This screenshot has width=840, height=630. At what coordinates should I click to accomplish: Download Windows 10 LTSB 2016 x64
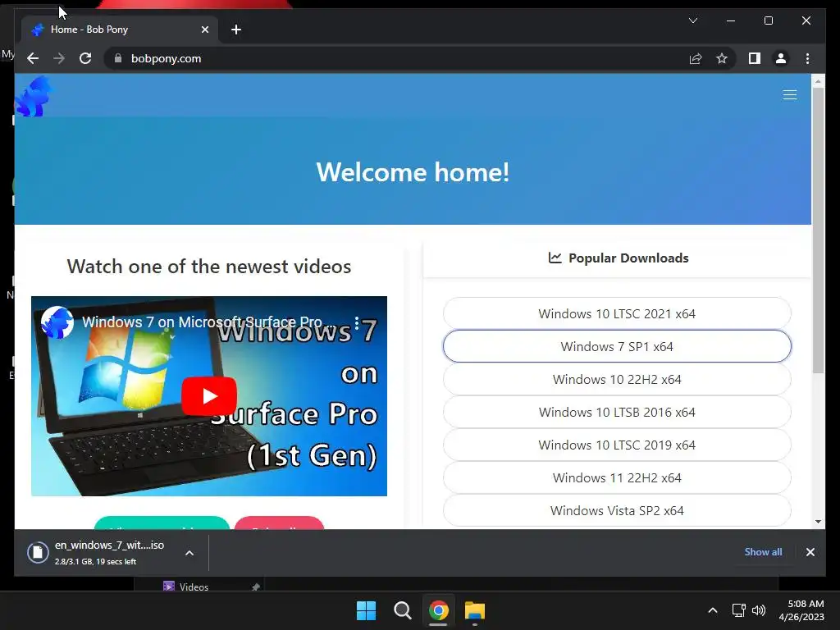coord(617,412)
